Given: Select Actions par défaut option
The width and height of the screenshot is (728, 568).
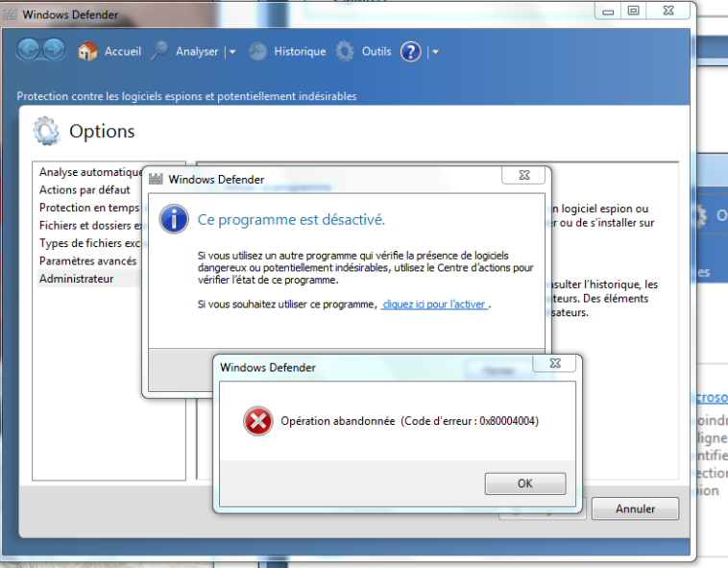Looking at the screenshot, I should (85, 190).
